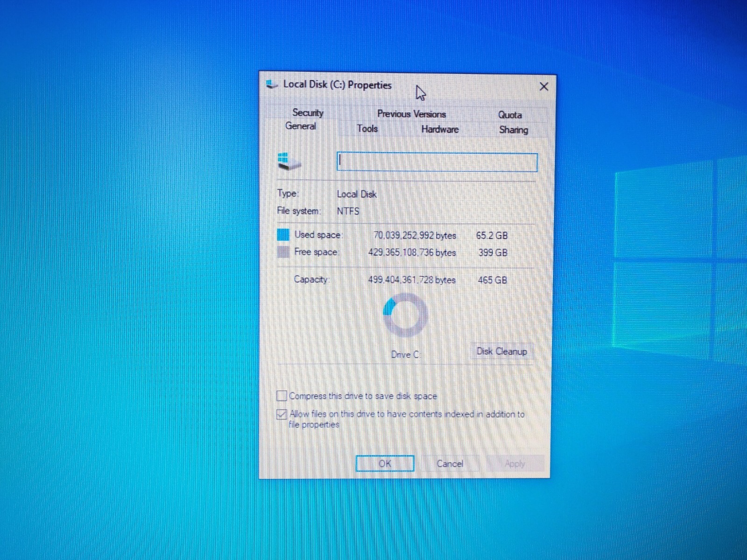Go to the Sharing tab
Viewport: 747px width, 560px height.
tap(513, 130)
